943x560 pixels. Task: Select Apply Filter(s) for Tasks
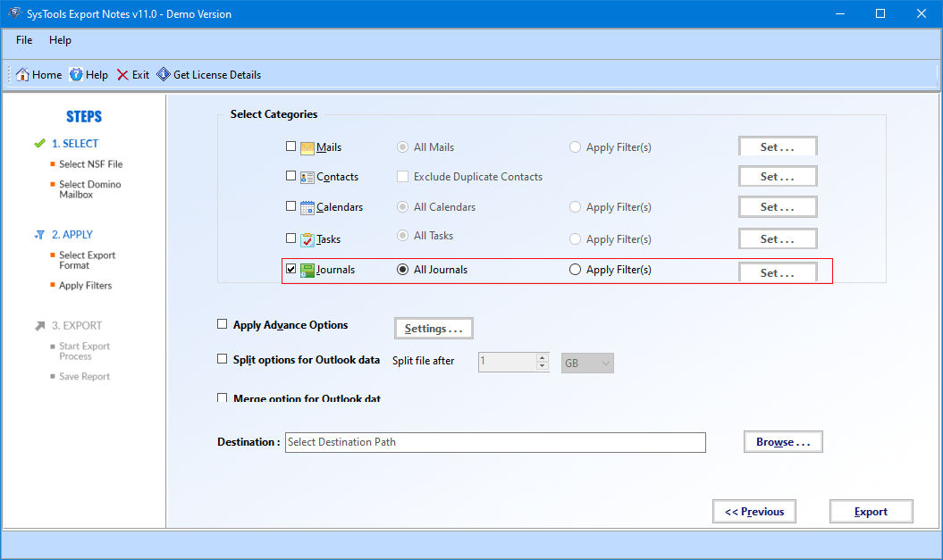[x=575, y=239]
